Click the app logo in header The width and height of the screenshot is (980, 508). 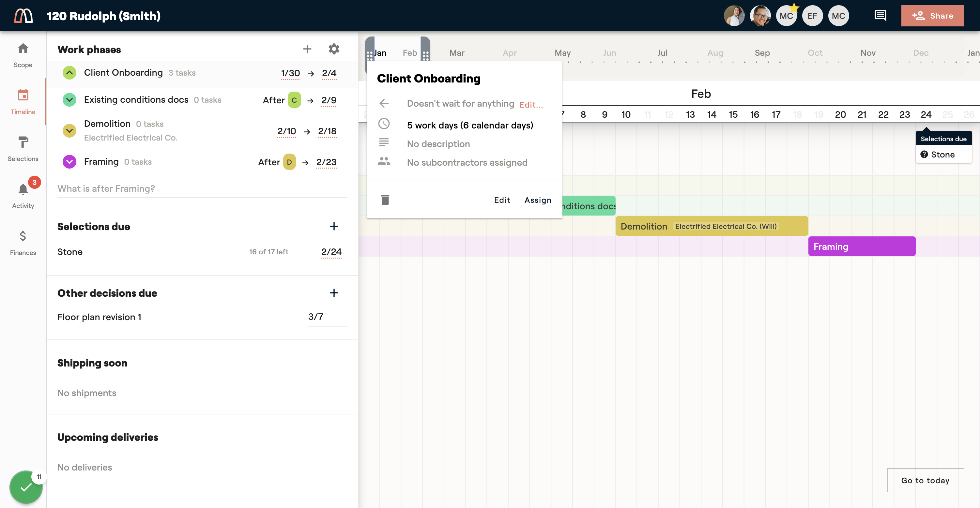click(x=23, y=16)
